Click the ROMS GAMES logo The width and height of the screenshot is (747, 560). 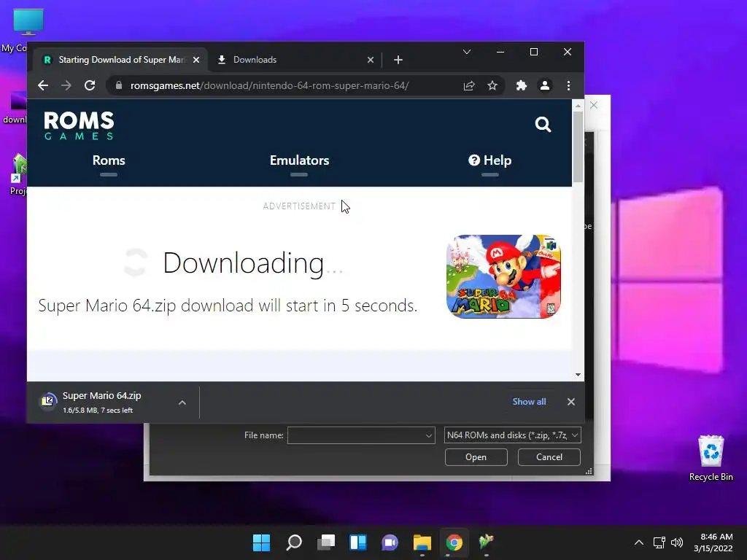(79, 125)
